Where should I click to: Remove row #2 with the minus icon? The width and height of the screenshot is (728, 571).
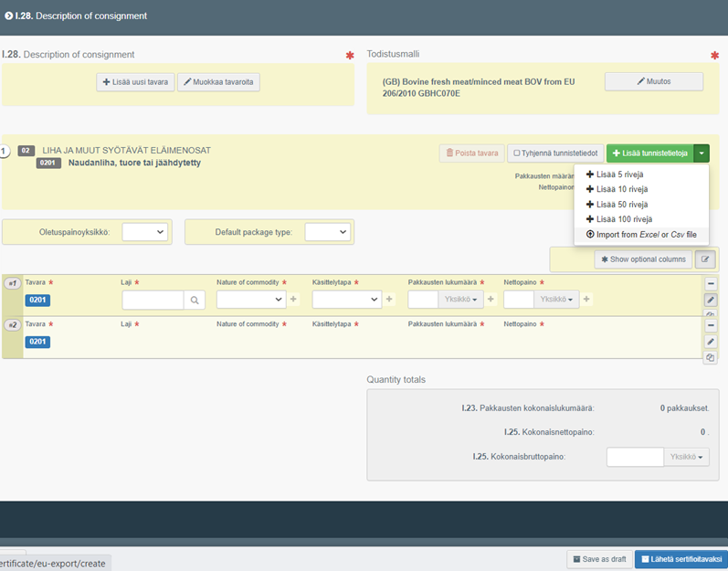[710, 325]
